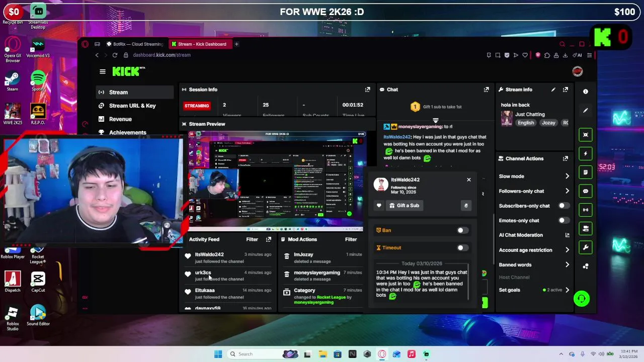Click the Jozay tag

(548, 123)
